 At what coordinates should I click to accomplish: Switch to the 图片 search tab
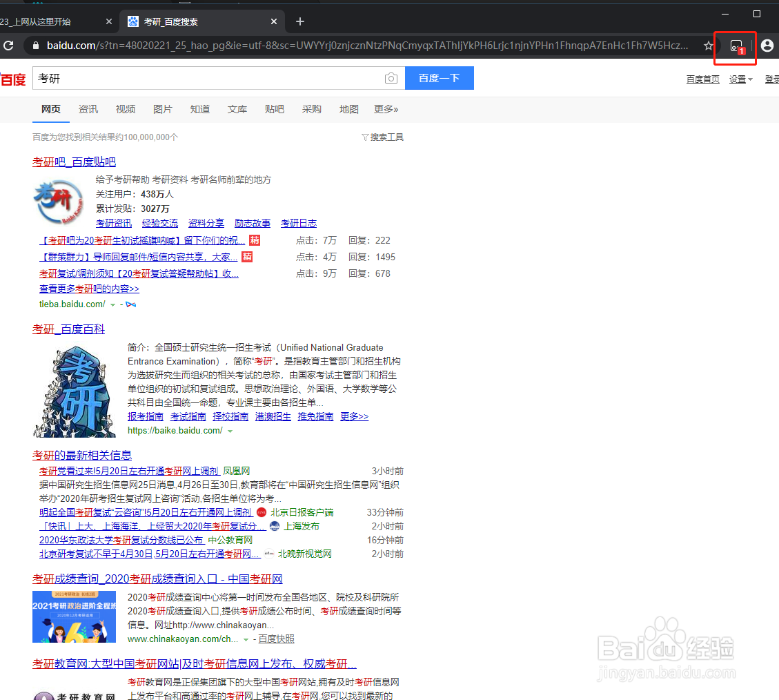pos(163,109)
